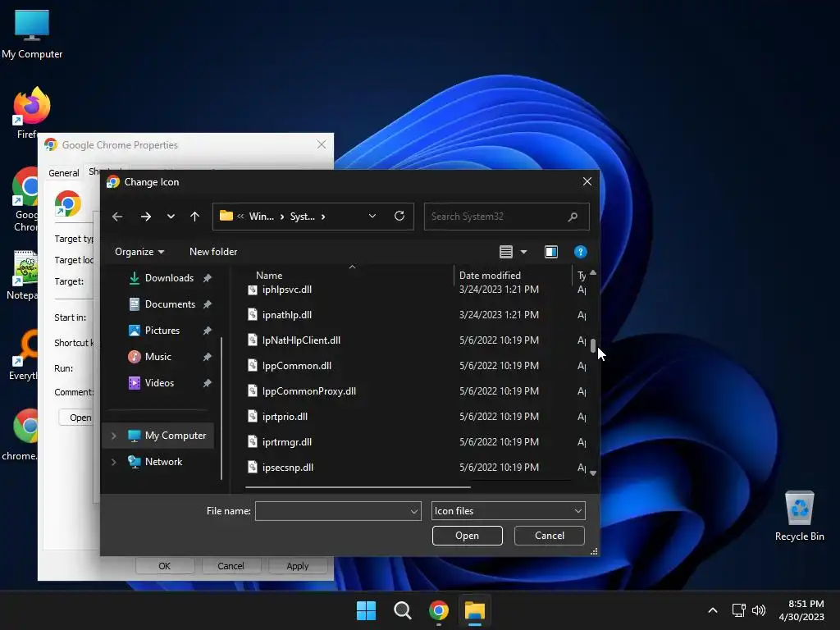
Task: Click OK in Google Chrome Properties
Action: 164,566
